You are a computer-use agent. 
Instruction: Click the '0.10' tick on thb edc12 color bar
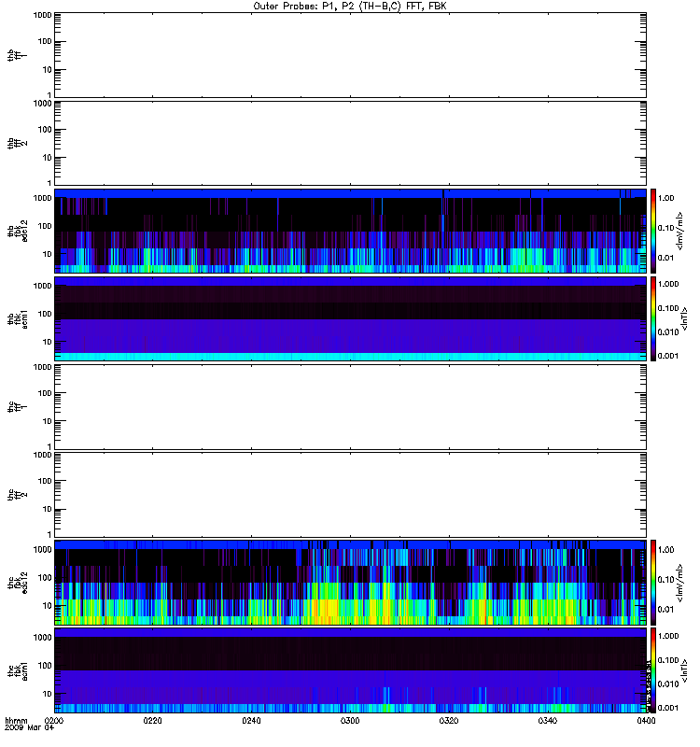pyautogui.click(x=665, y=228)
